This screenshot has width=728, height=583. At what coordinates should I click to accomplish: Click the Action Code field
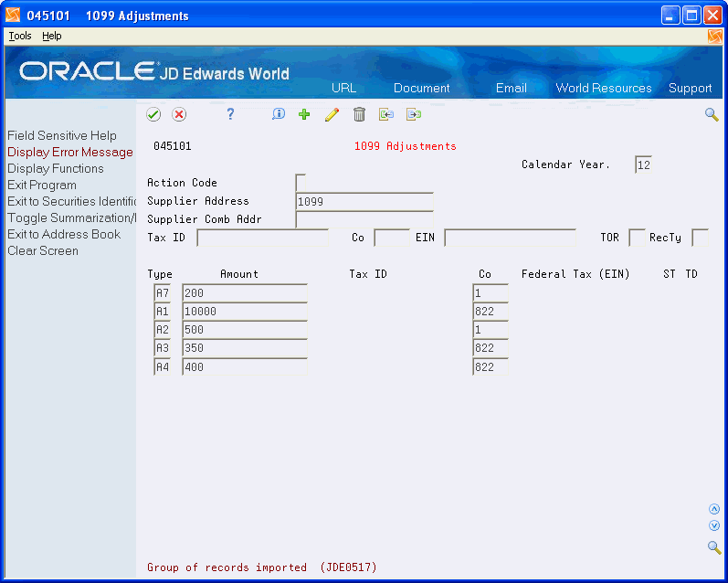pos(301,183)
